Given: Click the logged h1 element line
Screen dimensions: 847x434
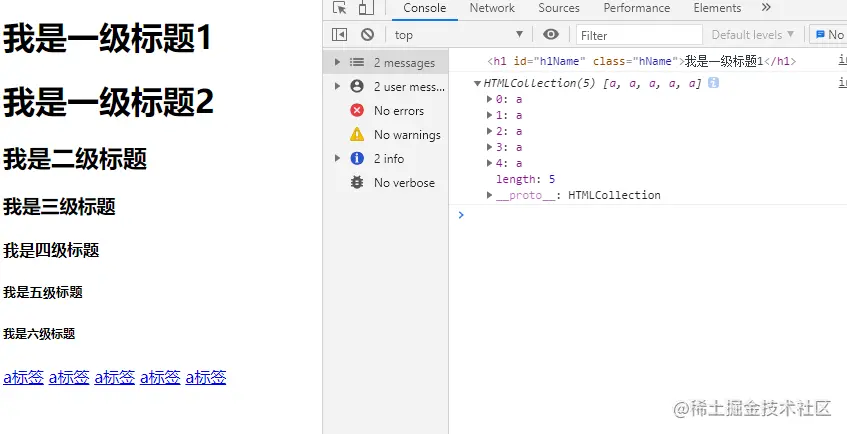Looking at the screenshot, I should click(641, 62).
